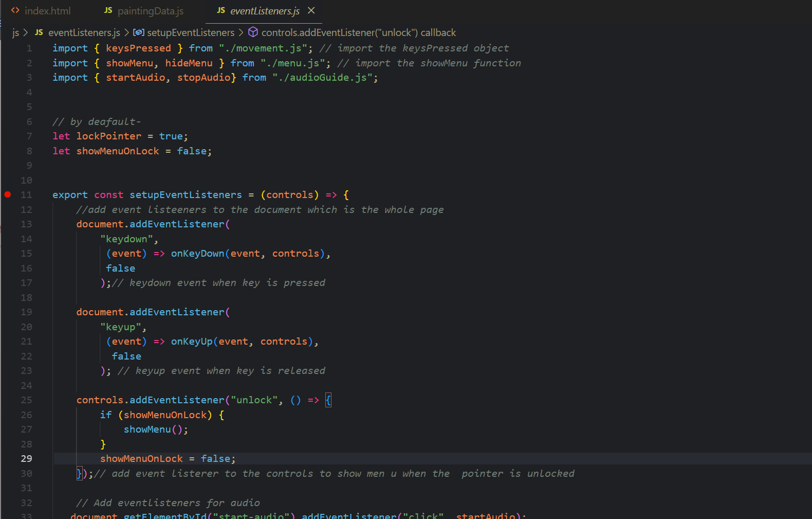Select line number 29 in the gutter
Image resolution: width=812 pixels, height=519 pixels.
pyautogui.click(x=26, y=459)
